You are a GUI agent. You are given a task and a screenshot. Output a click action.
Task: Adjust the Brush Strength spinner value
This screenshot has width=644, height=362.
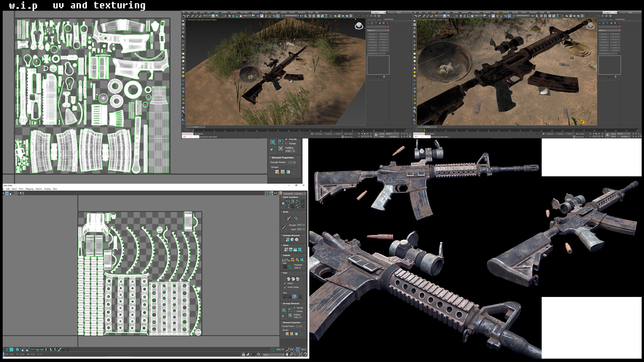pos(304,225)
